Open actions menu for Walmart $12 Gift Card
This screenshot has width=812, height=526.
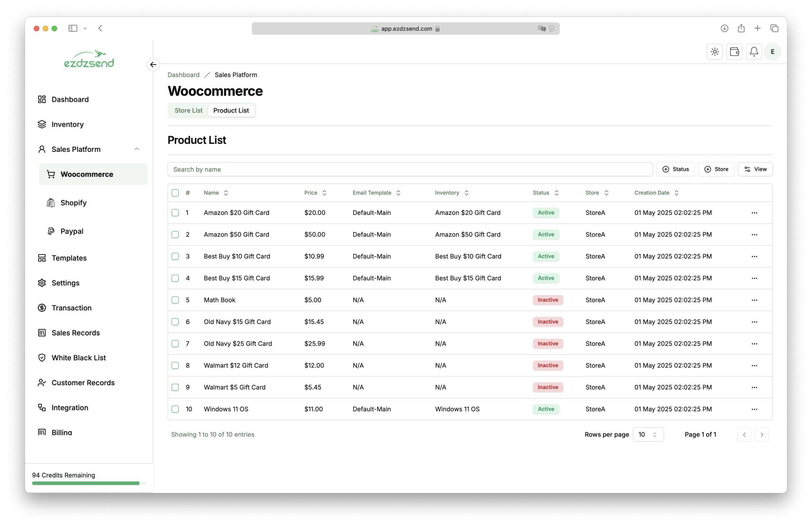pyautogui.click(x=754, y=366)
